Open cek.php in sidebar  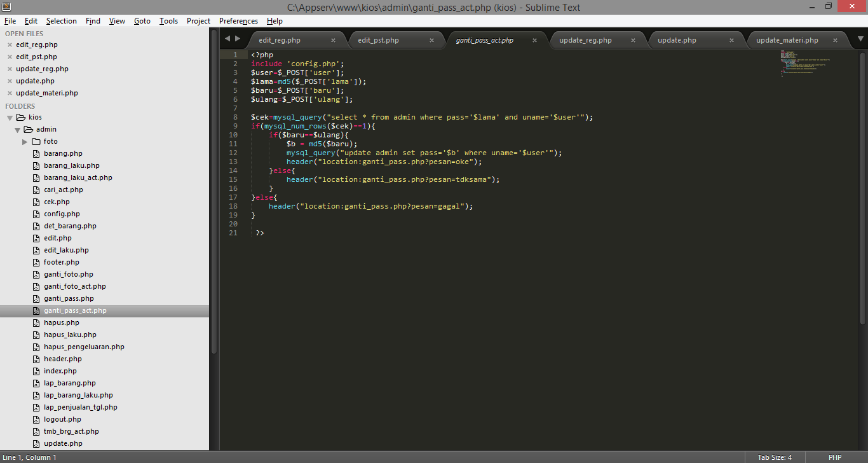click(57, 202)
